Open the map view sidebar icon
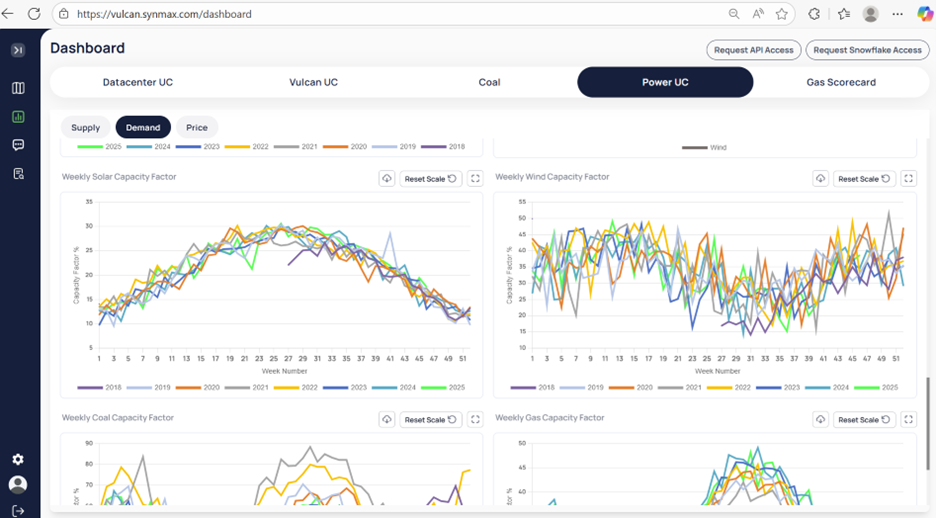Viewport: 936px width, 518px height. pyautogui.click(x=18, y=88)
